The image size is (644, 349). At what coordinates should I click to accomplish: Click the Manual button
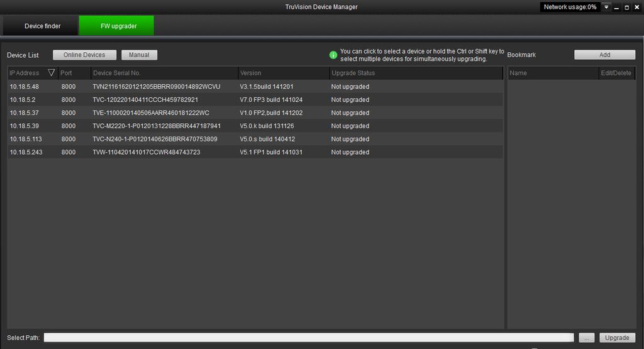click(139, 55)
